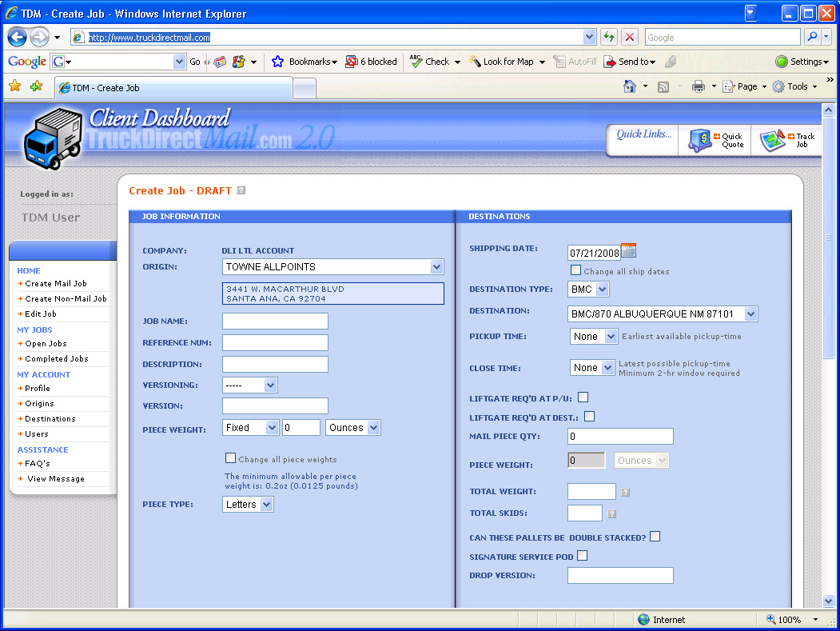Click the help icon next to Total Skids
This screenshot has width=840, height=631.
(x=612, y=514)
